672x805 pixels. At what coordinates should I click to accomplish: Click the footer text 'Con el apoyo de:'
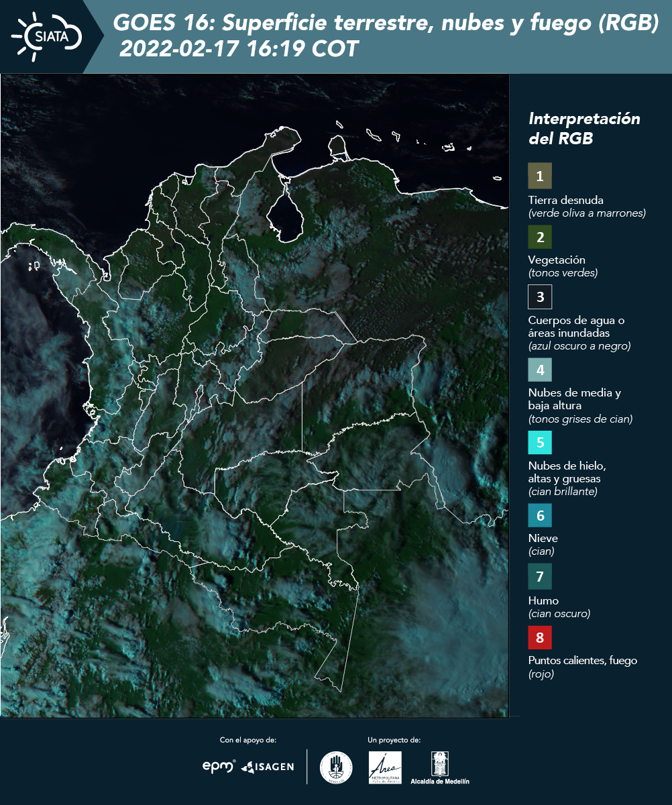[248, 740]
